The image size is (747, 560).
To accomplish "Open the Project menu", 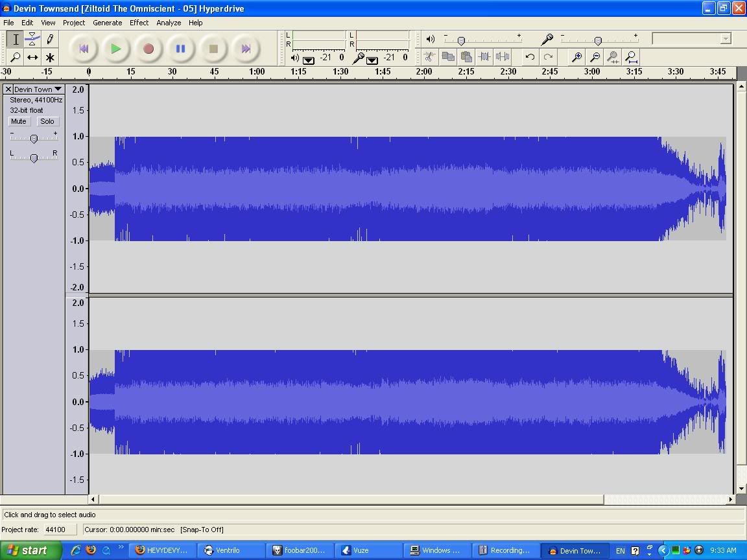I will click(74, 23).
